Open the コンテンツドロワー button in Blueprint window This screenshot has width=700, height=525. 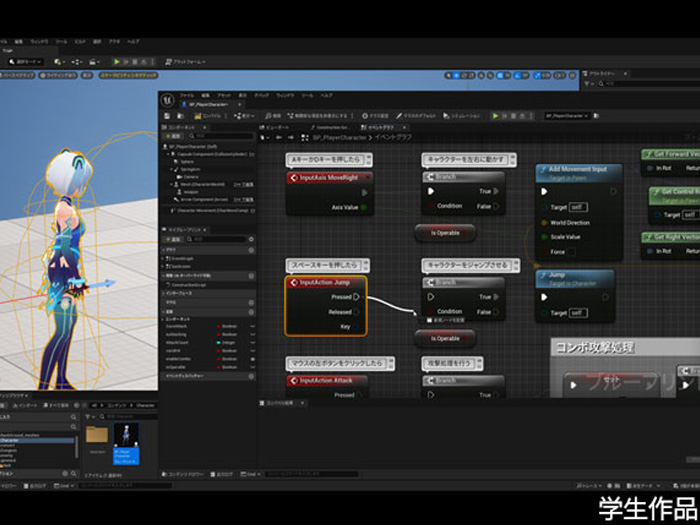coord(183,474)
